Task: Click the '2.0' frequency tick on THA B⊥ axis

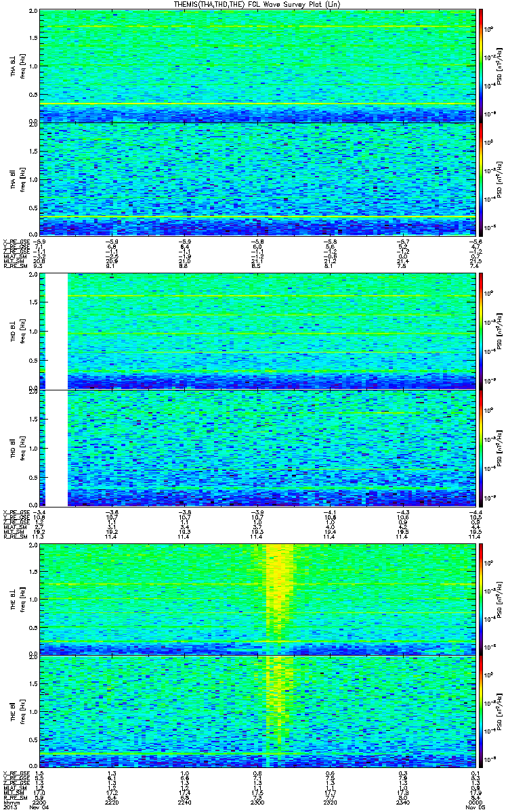Action: pyautogui.click(x=34, y=12)
